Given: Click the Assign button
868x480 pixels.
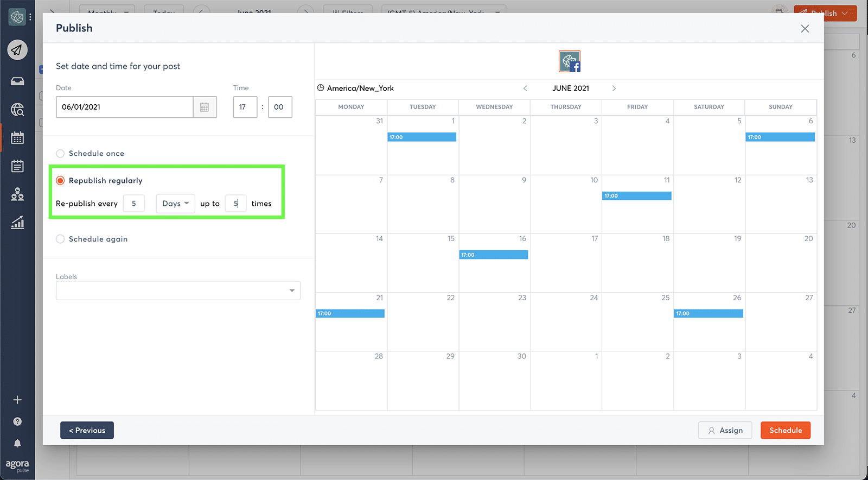Looking at the screenshot, I should 725,430.
